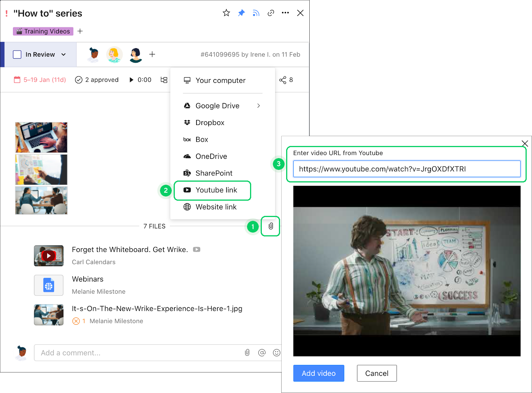532x393 pixels.
Task: Mention someone with the @ icon in comments
Action: [x=262, y=353]
